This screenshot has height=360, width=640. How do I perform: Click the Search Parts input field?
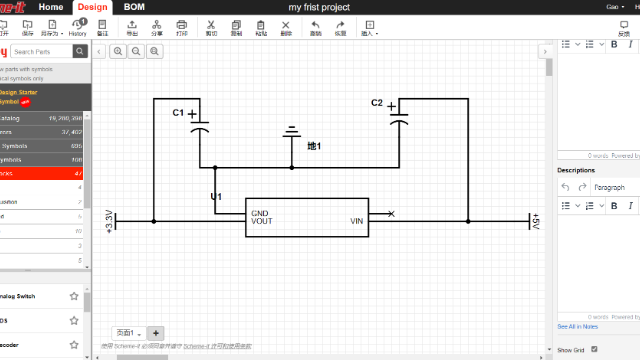tap(42, 51)
